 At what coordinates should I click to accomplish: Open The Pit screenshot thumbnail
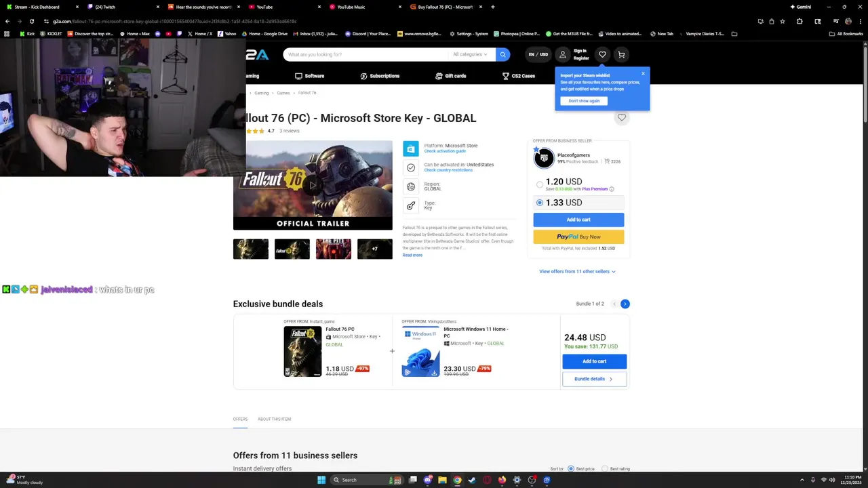click(334, 249)
